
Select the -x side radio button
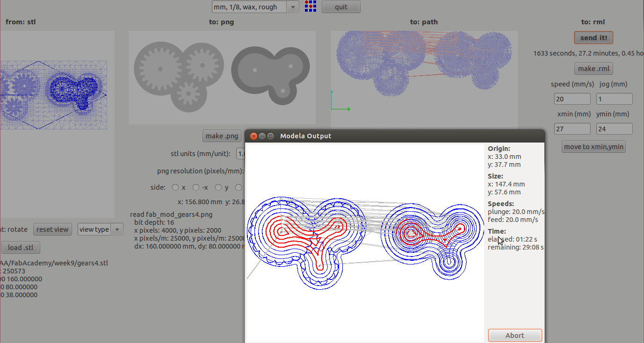point(196,187)
